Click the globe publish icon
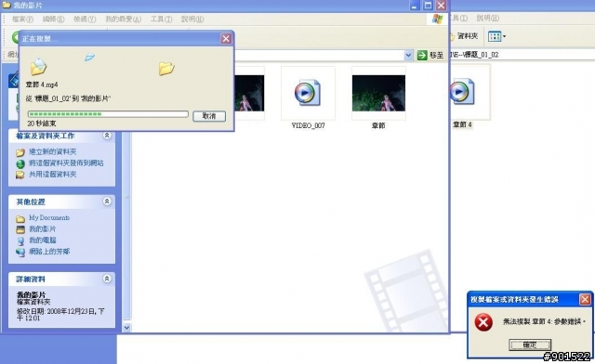 [20, 163]
